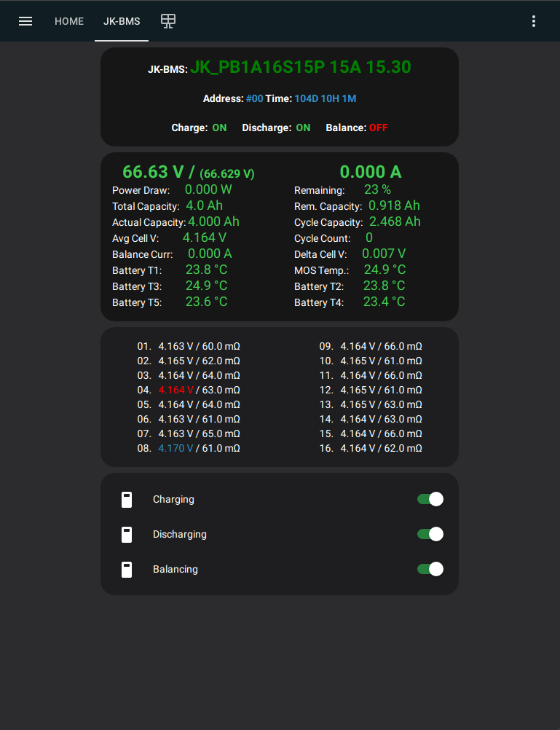560x730 pixels.
Task: Click the JK_PB1A16S15P device name title
Action: coord(300,67)
